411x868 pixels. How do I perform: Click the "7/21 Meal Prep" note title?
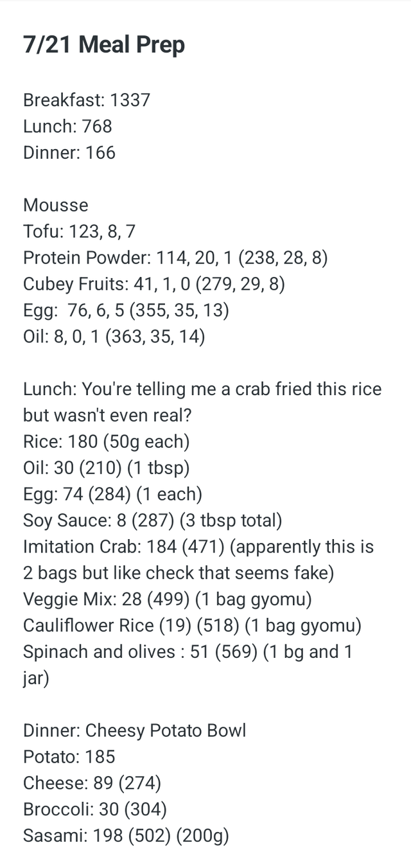(103, 44)
